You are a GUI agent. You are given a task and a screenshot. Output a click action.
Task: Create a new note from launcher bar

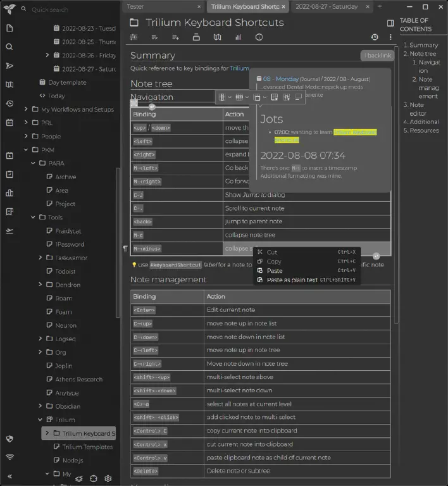pyautogui.click(x=9, y=28)
